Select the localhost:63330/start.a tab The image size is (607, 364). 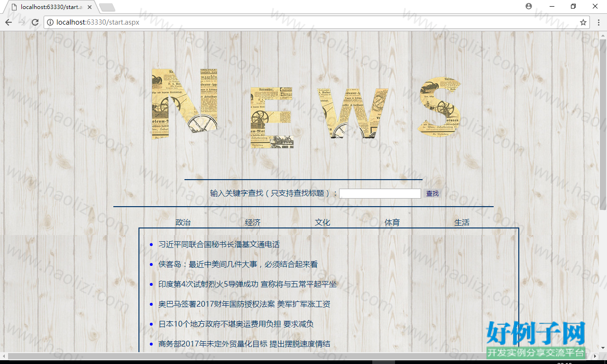pyautogui.click(x=50, y=7)
